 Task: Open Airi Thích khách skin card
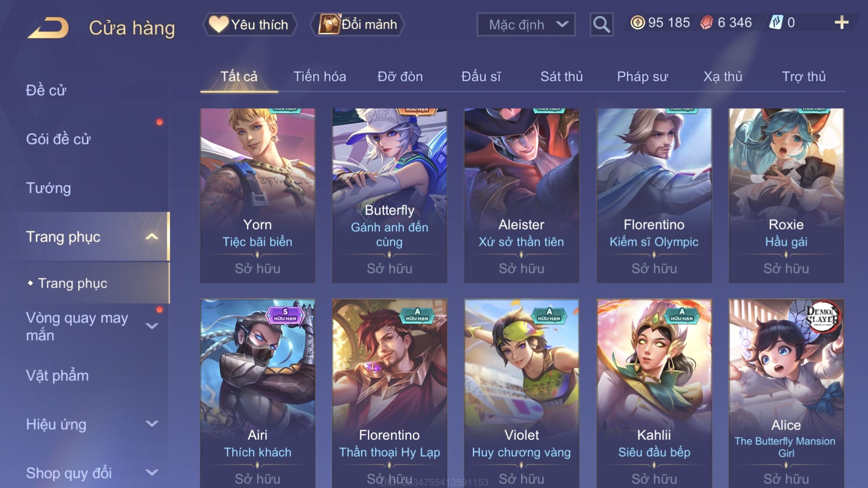click(x=257, y=393)
